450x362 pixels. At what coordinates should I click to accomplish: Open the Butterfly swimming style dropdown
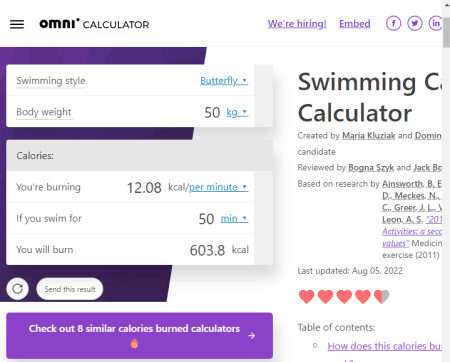224,81
